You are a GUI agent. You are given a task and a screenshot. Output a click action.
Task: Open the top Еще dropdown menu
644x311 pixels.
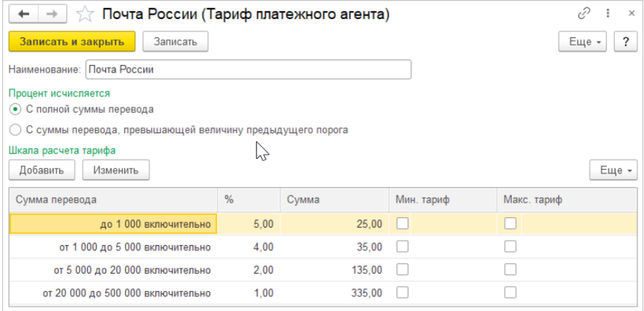(583, 42)
